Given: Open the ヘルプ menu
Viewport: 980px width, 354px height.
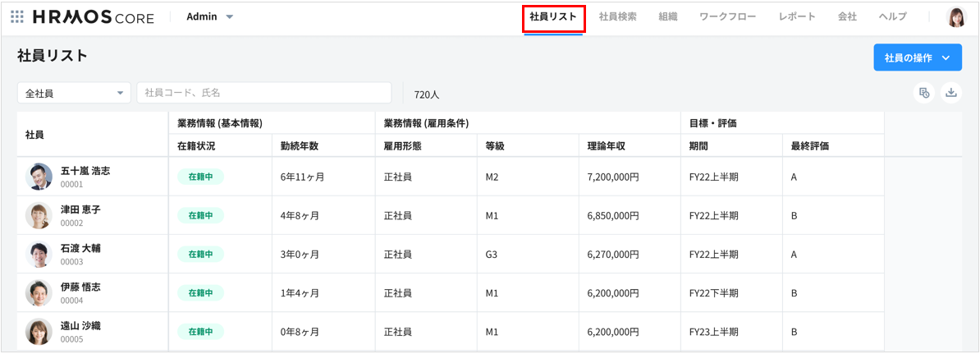Looking at the screenshot, I should [x=892, y=17].
